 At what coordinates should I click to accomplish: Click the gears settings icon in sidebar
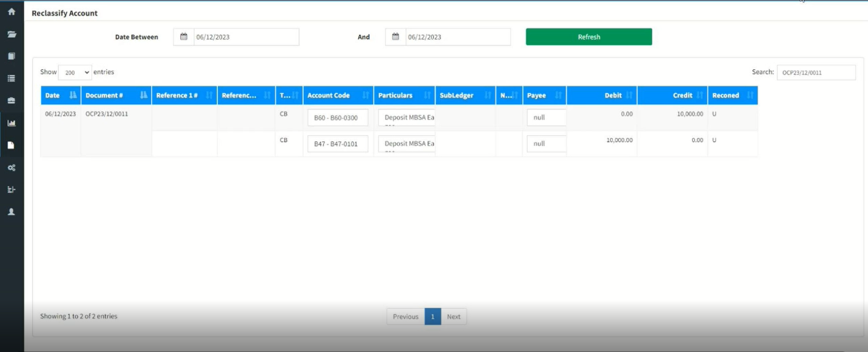click(x=12, y=168)
